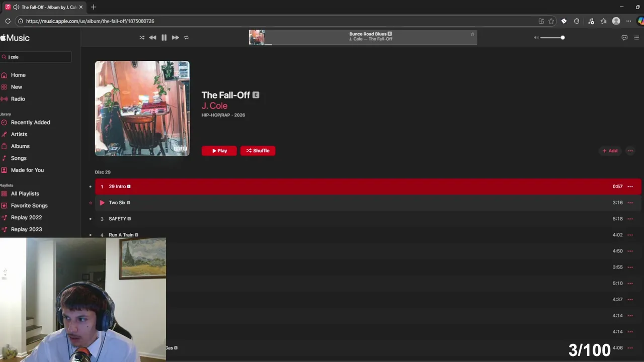Open Radio in the sidebar
The width and height of the screenshot is (644, 362).
coord(18,99)
